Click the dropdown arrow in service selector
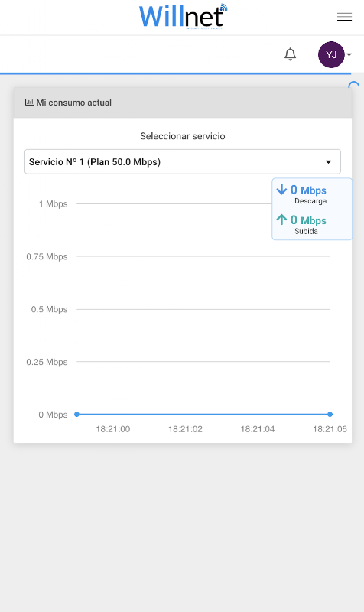The height and width of the screenshot is (612, 364). click(x=329, y=162)
